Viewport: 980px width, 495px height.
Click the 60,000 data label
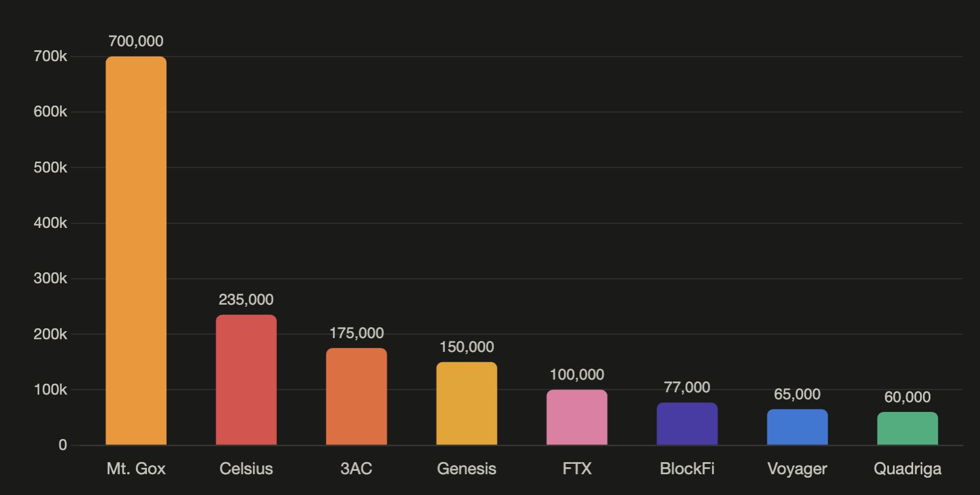[907, 397]
